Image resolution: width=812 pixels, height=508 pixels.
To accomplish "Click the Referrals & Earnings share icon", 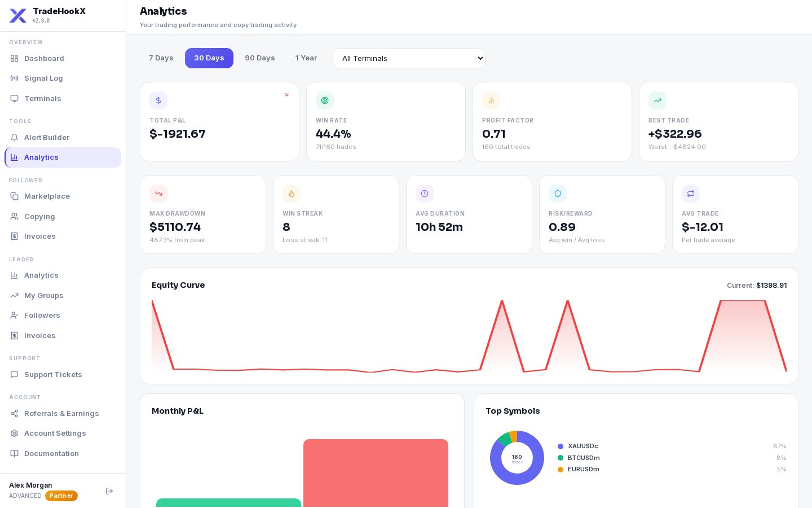I will click(15, 414).
